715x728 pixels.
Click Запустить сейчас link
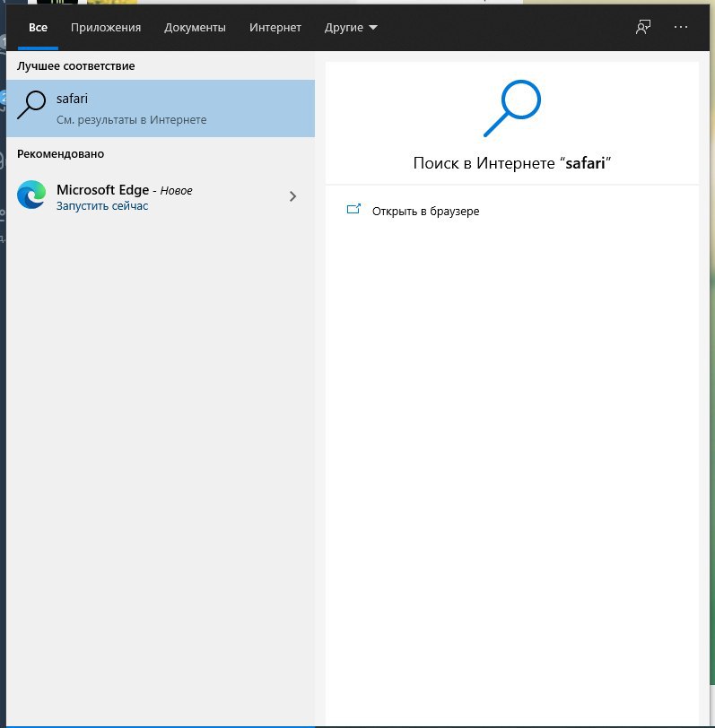102,205
